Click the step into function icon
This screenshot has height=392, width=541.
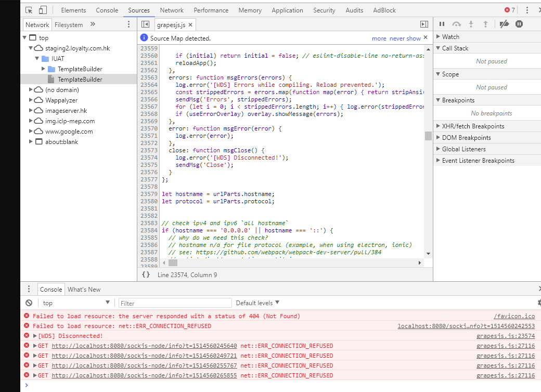(x=471, y=24)
